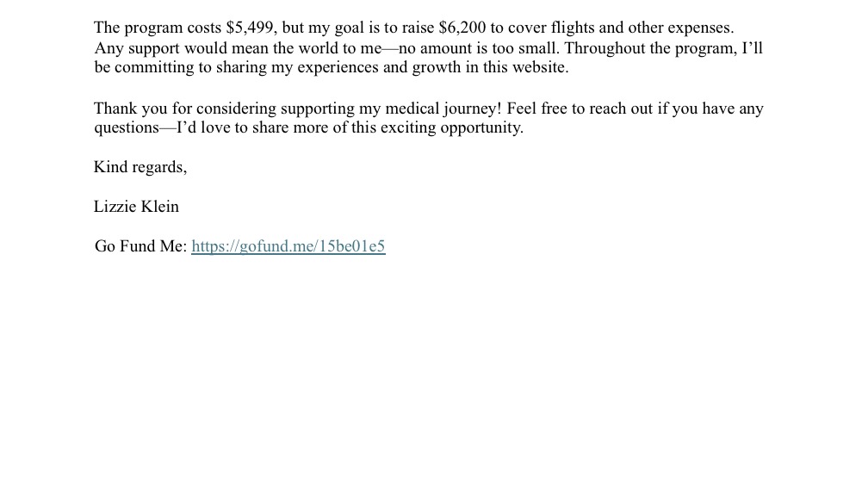Image resolution: width=868 pixels, height=490 pixels.
Task: Click the "$5,499" program cost amount
Action: point(251,28)
